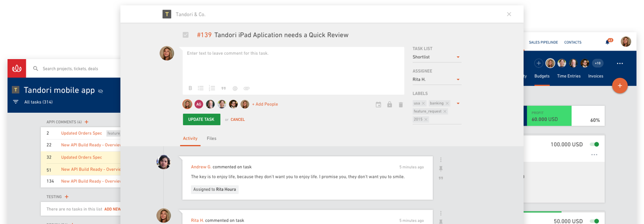This screenshot has height=224, width=644.
Task: Click the quote formatting icon in editor
Action: coord(224,88)
